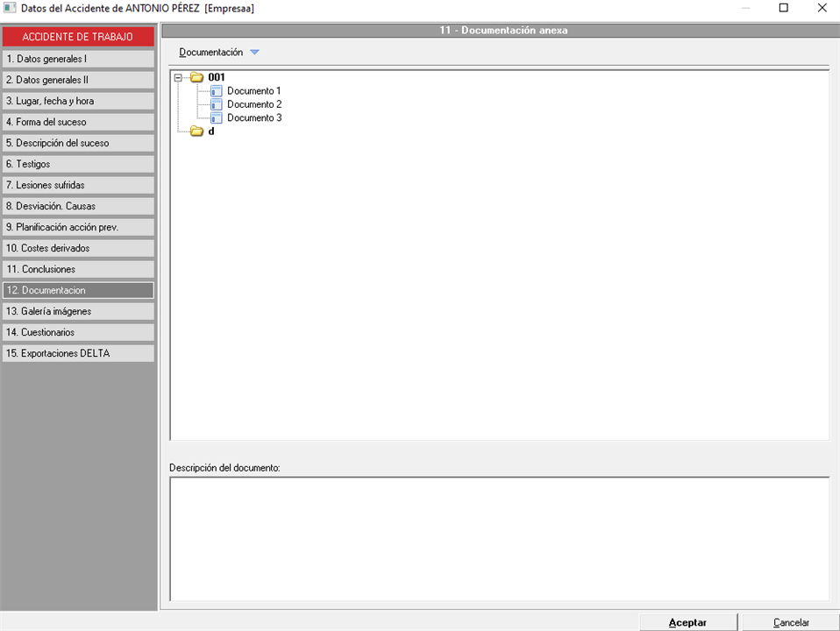Viewport: 840px width, 631px height.
Task: Click the Documento 1 file icon
Action: click(x=216, y=91)
